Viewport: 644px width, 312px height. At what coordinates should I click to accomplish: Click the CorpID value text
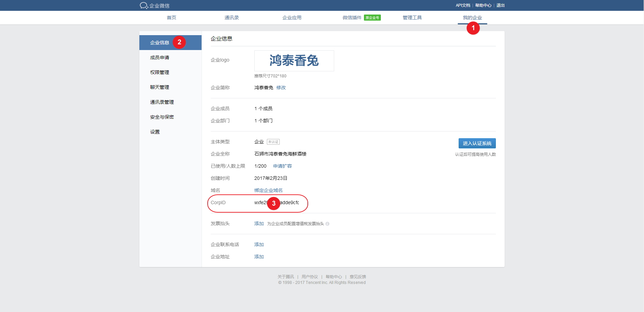(277, 202)
